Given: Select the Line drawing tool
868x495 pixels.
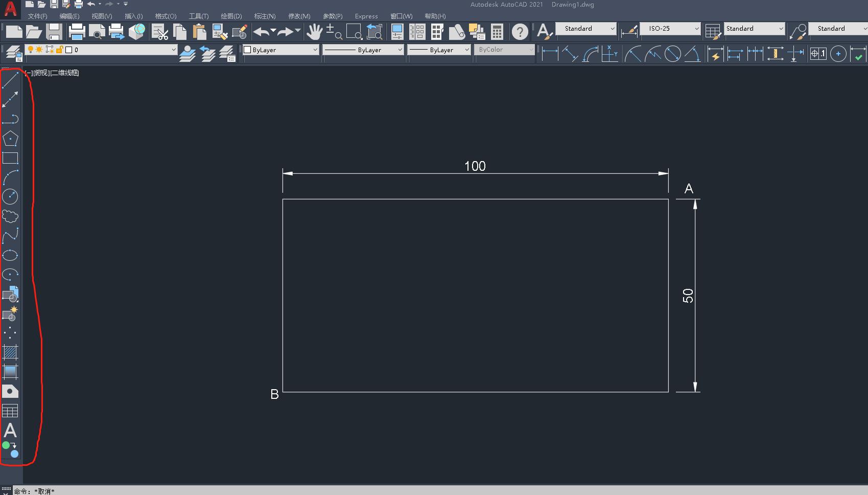Looking at the screenshot, I should 10,80.
